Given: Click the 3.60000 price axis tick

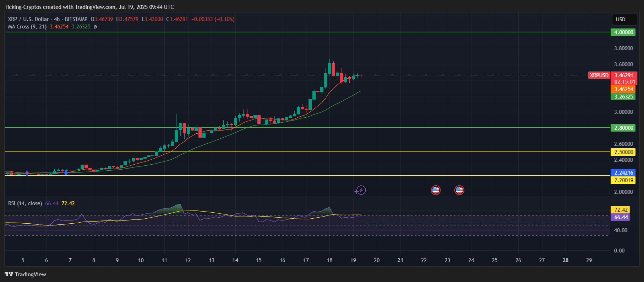Looking at the screenshot, I should click(x=623, y=64).
